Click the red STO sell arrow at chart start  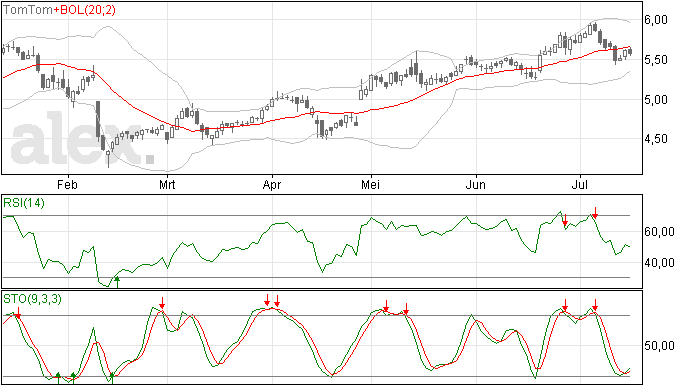(x=18, y=313)
